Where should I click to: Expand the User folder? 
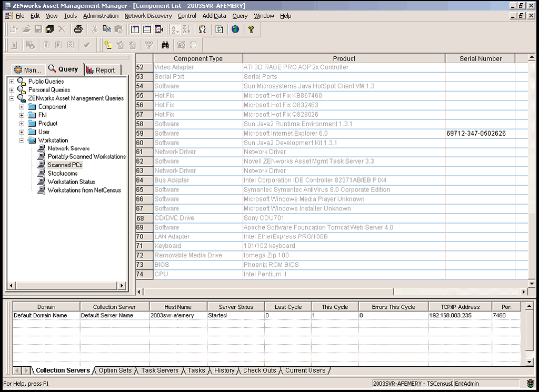[22, 132]
